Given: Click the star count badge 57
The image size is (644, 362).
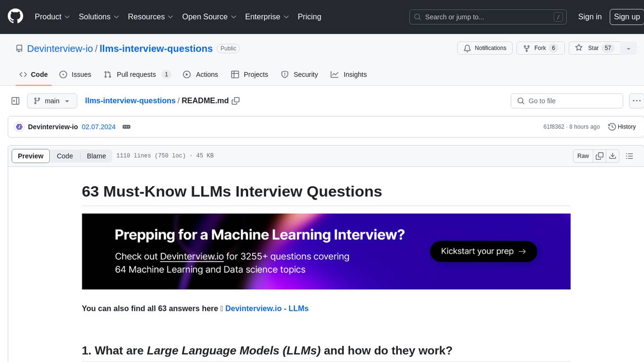Looking at the screenshot, I should tap(608, 48).
